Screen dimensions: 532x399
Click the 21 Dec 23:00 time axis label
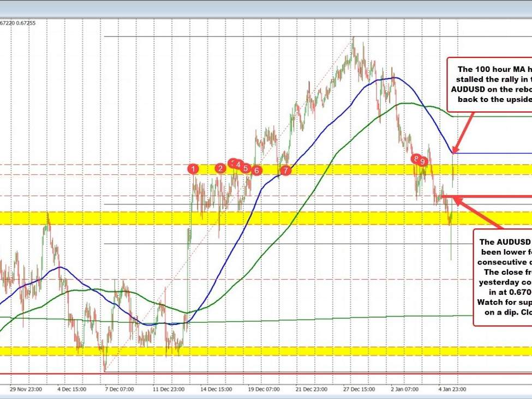[x=312, y=389]
